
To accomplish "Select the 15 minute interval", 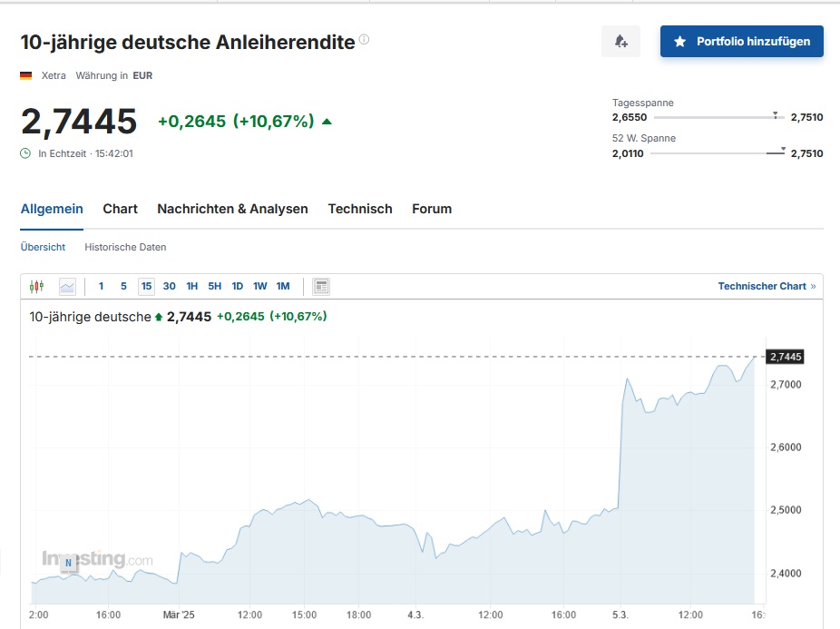I will (x=146, y=286).
